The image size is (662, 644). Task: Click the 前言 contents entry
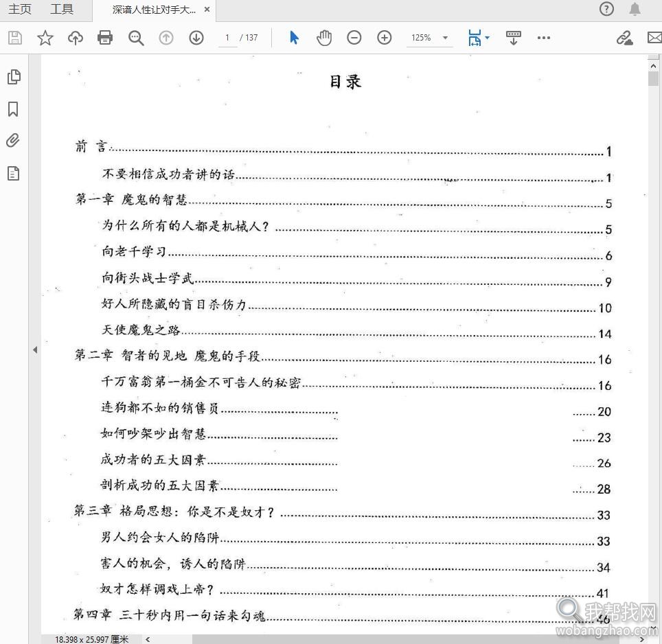[343, 148]
